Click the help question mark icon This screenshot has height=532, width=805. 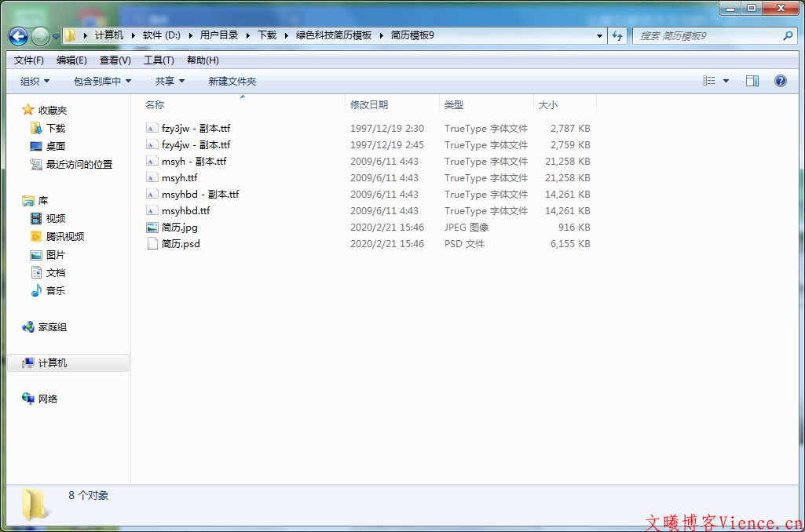(x=780, y=81)
